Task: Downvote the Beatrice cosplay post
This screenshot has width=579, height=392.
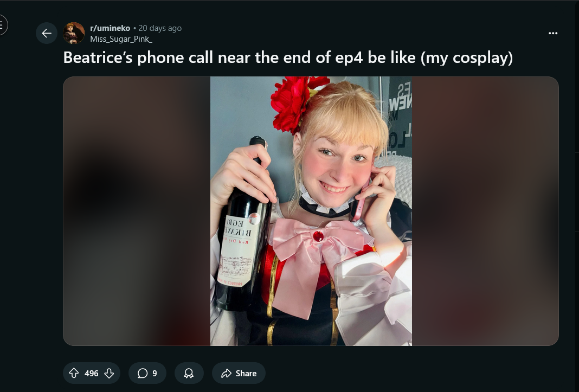Action: click(x=109, y=373)
